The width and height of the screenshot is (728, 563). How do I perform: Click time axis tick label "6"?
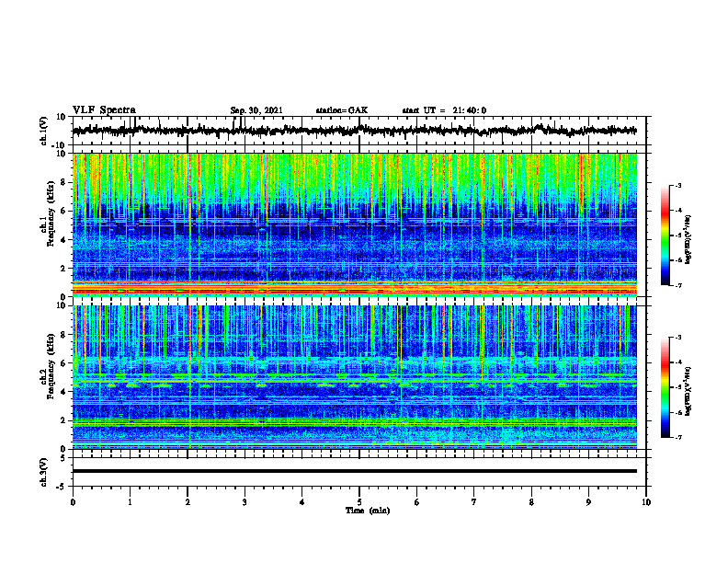coord(417,502)
